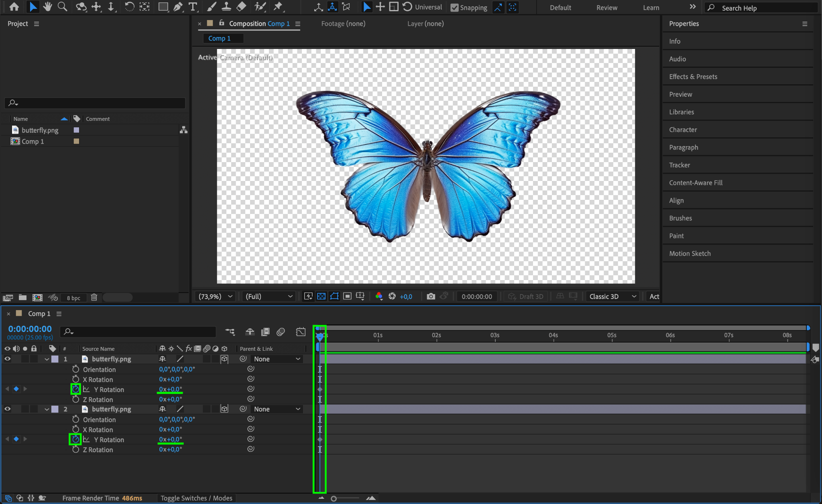
Task: Toggle Y Rotation stopwatch on layer 2
Action: tap(75, 439)
